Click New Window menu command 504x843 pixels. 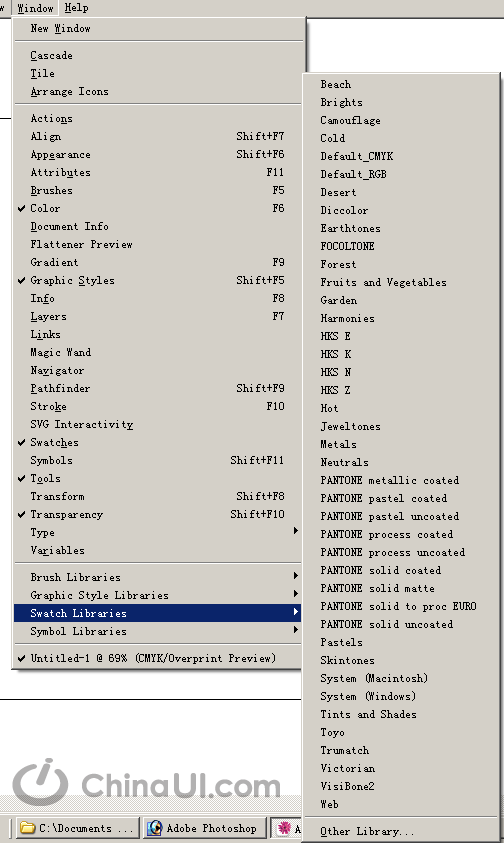pos(158,28)
